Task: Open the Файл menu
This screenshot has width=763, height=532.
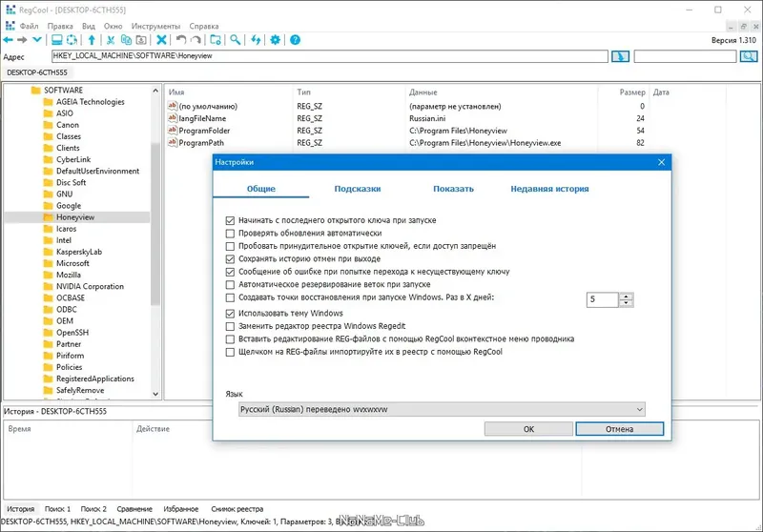Action: click(30, 27)
